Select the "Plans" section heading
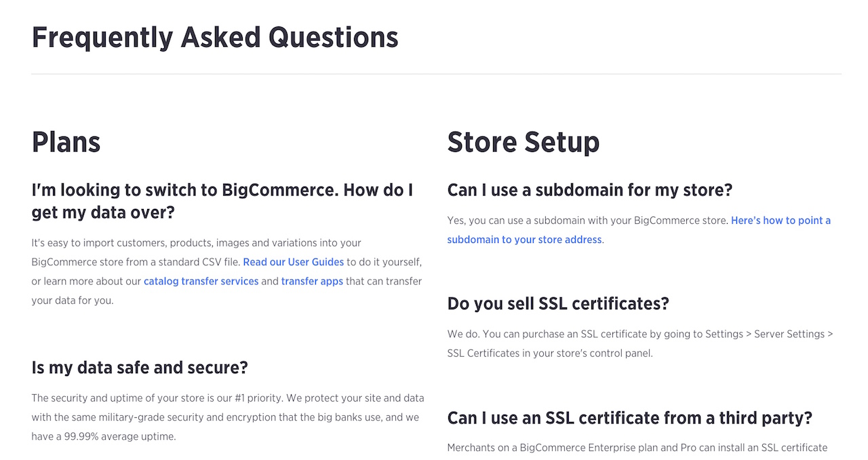868x460 pixels. pyautogui.click(x=66, y=142)
